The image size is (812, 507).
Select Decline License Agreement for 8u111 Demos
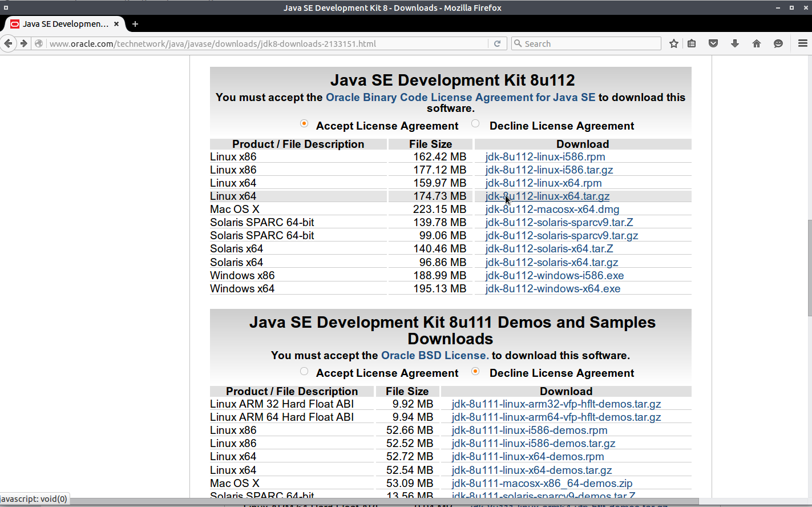point(475,371)
